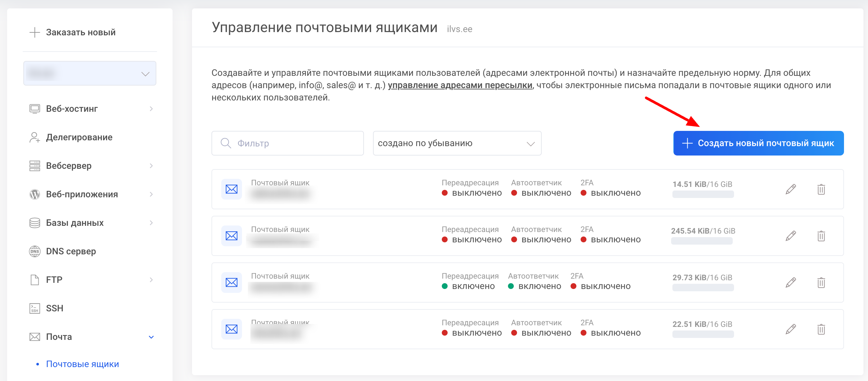The width and height of the screenshot is (868, 381).
Task: Click the 245.54 KiB storage usage bar
Action: click(702, 241)
